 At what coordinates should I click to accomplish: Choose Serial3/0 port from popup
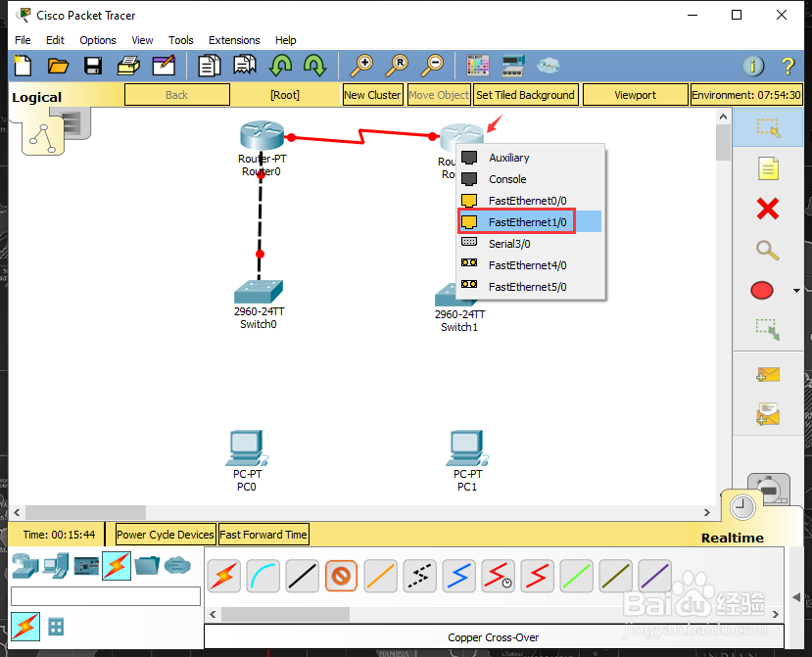[530, 244]
